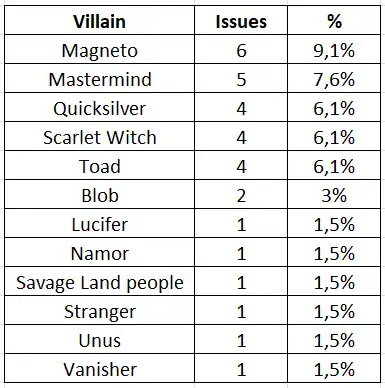Select the Quicksilver cell

tap(99, 107)
